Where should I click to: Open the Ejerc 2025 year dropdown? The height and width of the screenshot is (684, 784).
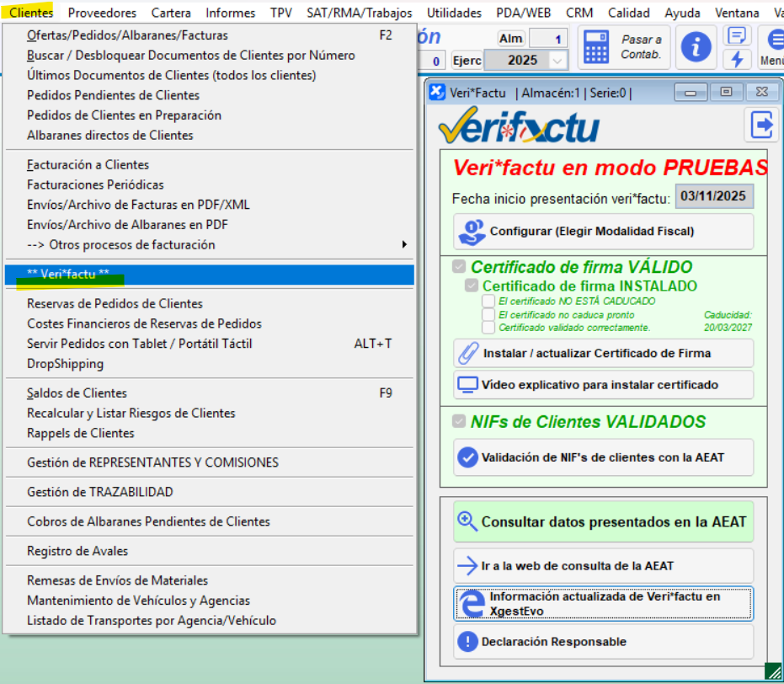(557, 60)
